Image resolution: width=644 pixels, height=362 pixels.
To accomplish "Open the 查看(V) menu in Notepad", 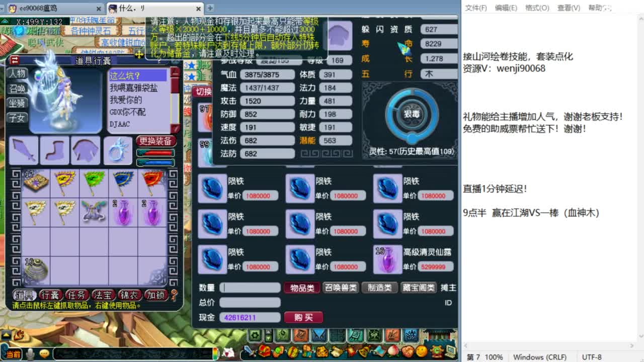I will pyautogui.click(x=569, y=8).
